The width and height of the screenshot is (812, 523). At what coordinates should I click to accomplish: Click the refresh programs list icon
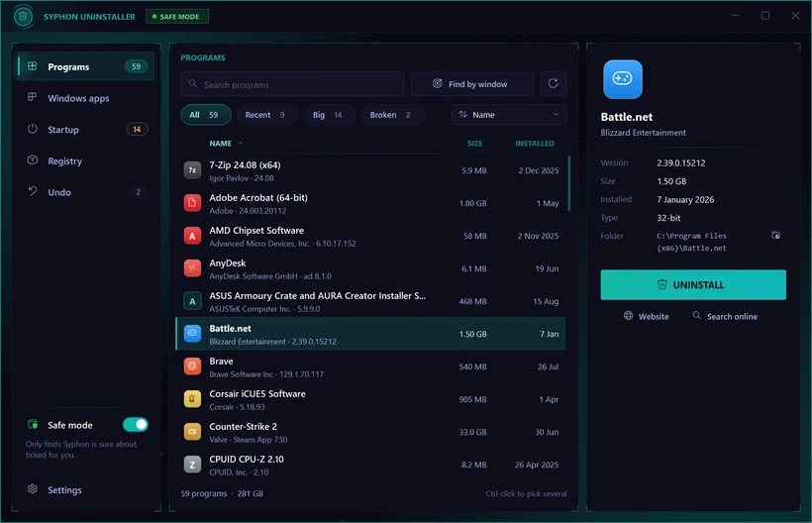(x=554, y=84)
